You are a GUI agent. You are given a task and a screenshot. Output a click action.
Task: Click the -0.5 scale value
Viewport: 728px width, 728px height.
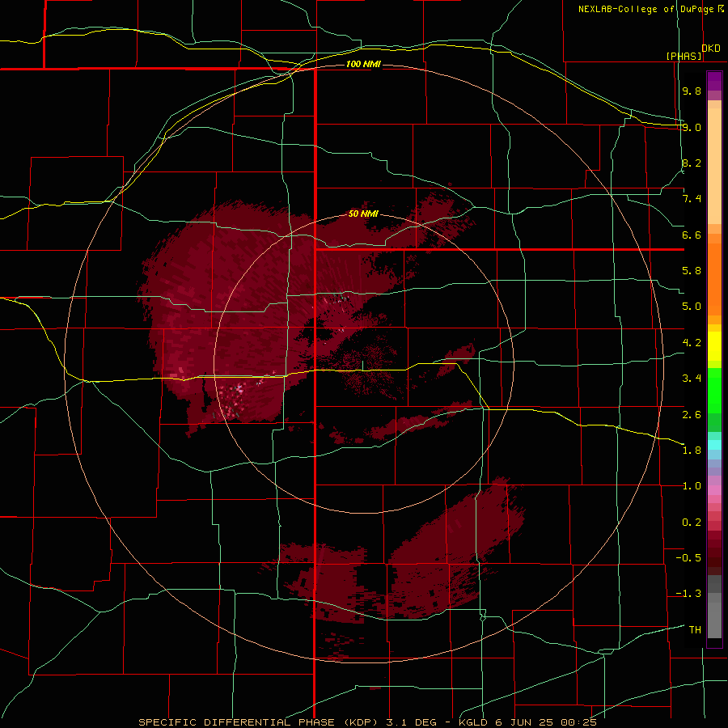coord(688,558)
